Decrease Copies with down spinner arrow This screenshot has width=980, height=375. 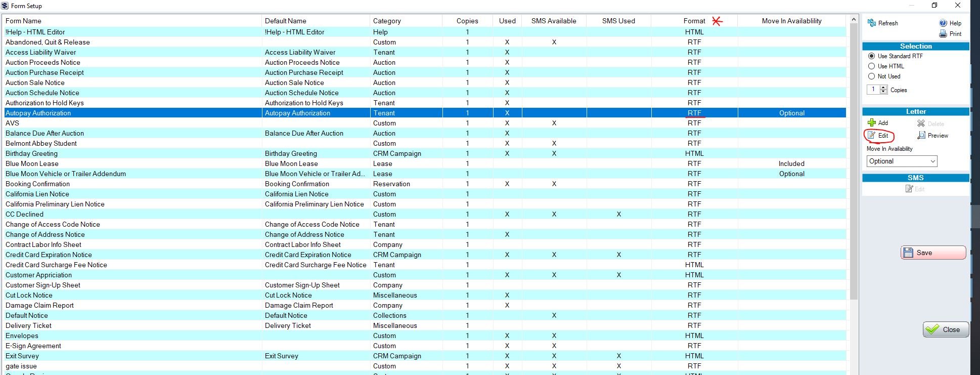[x=883, y=92]
